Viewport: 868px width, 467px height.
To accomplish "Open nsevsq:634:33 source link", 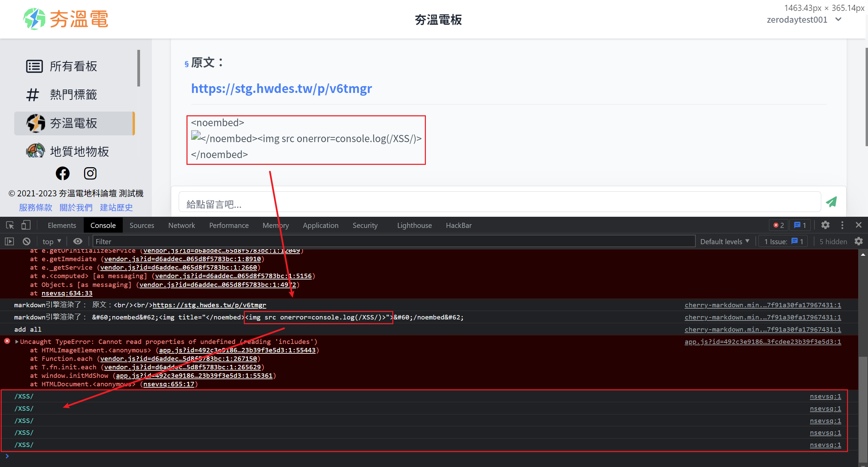I will 67,293.
